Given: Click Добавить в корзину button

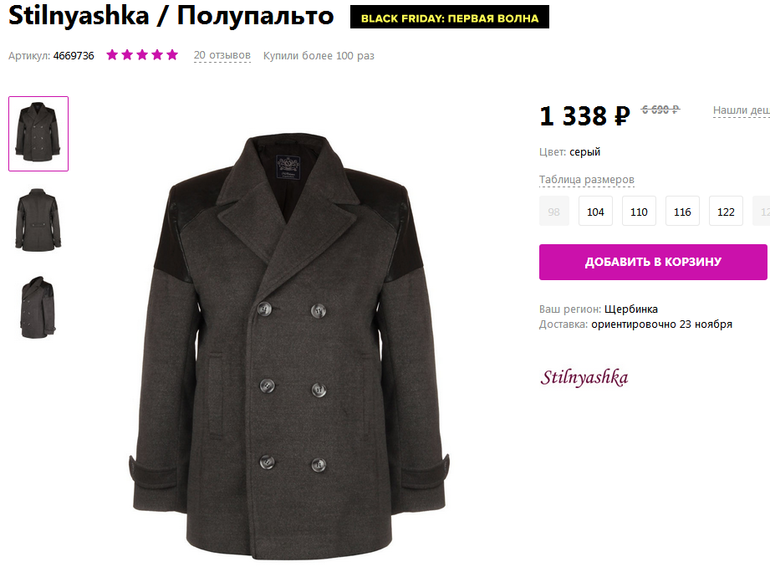Looking at the screenshot, I should [653, 262].
